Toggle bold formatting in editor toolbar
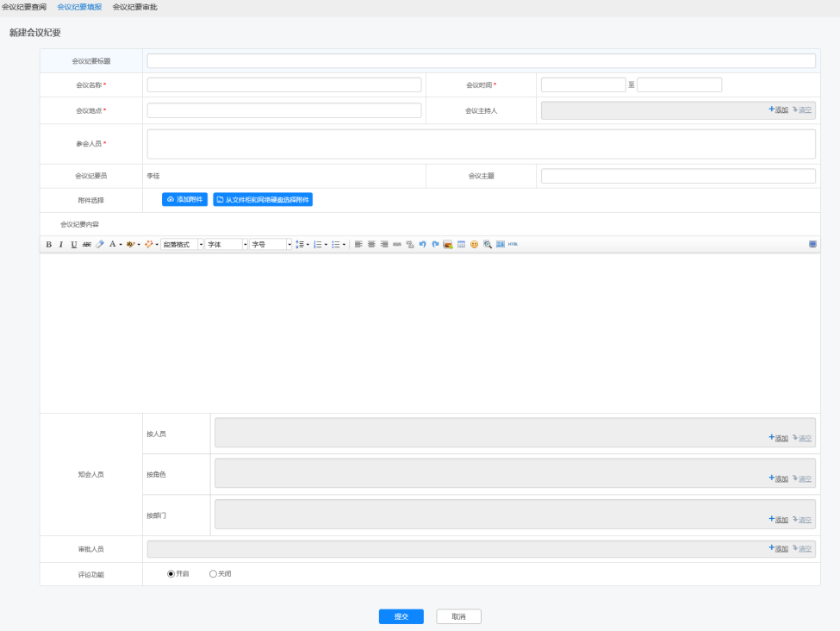This screenshot has width=840, height=631. tap(49, 245)
